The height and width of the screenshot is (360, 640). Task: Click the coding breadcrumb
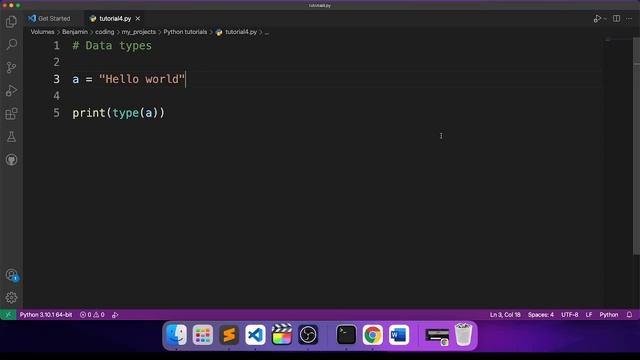click(x=104, y=32)
